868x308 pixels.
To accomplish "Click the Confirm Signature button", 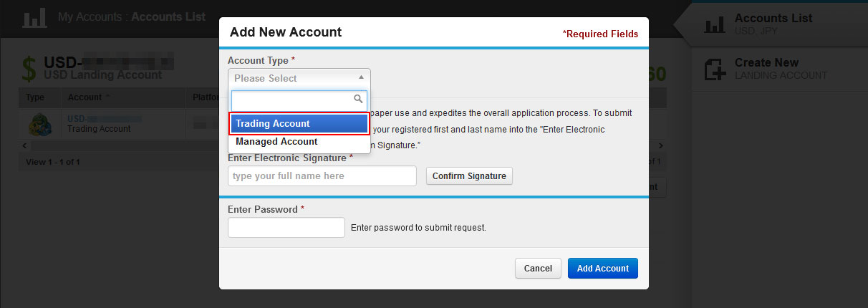I will pos(469,175).
